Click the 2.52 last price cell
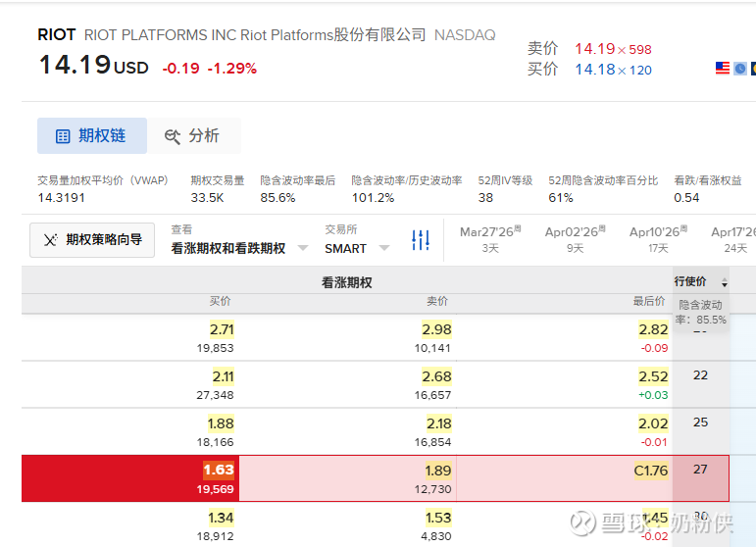756x547 pixels. [653, 376]
